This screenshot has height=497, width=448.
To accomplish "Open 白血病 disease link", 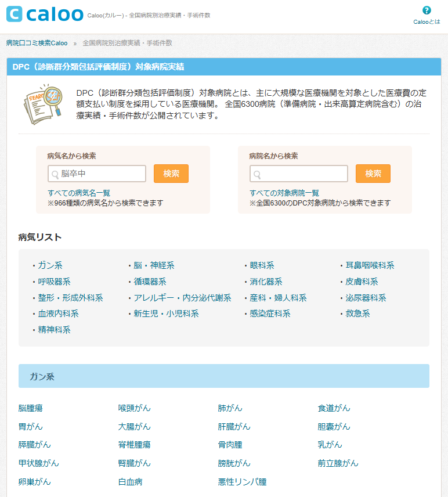I will point(131,482).
